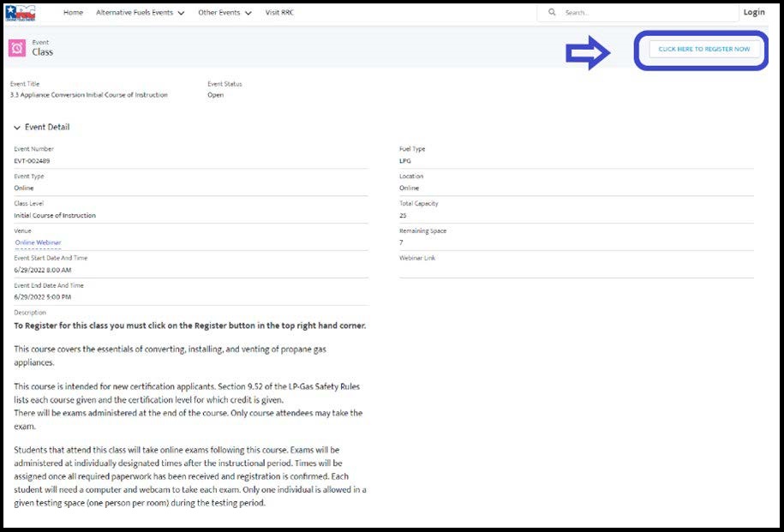The image size is (784, 532).
Task: Click the RRC logo in the header
Action: pyautogui.click(x=20, y=13)
